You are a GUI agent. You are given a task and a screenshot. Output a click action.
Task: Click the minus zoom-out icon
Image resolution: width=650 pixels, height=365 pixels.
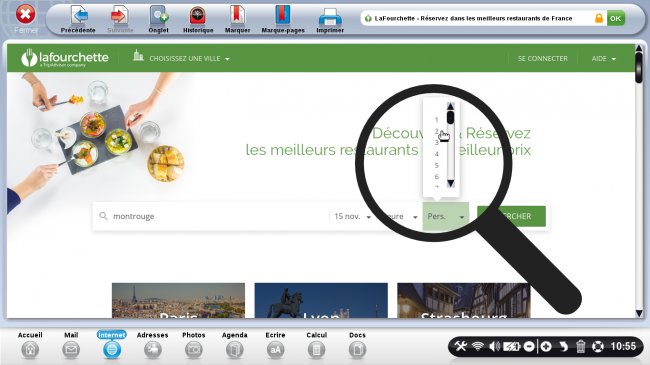(529, 346)
